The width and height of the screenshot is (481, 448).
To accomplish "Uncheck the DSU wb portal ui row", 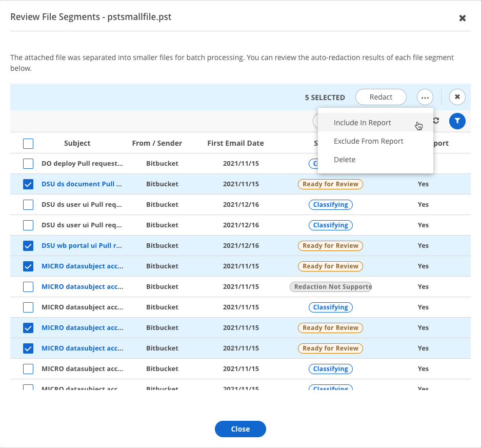I will (x=28, y=246).
